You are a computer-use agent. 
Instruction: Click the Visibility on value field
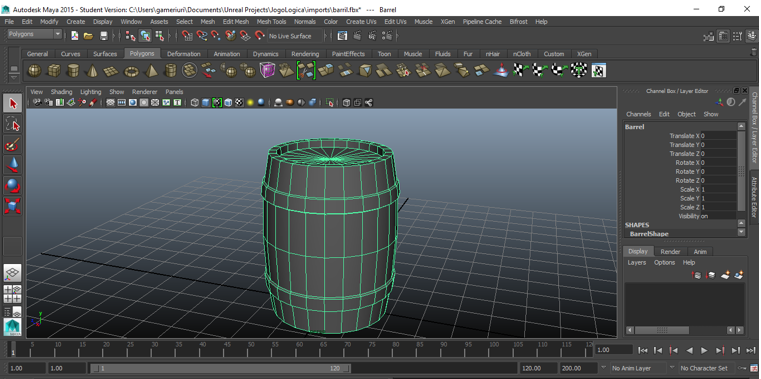718,216
